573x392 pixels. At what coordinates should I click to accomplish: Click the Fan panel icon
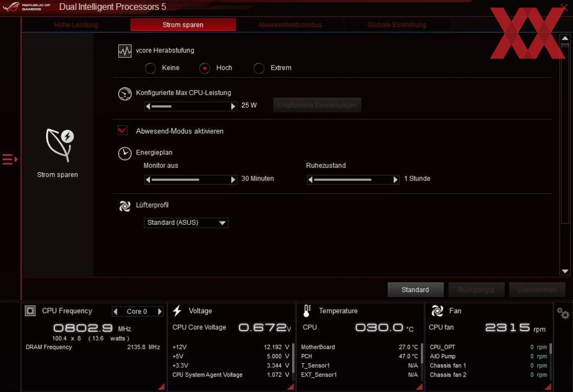coord(437,311)
